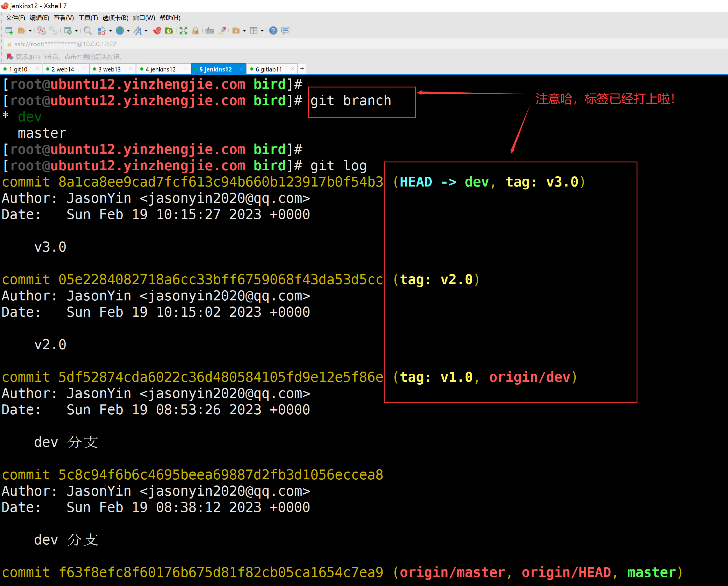Click the highlight pen icon

(x=222, y=31)
